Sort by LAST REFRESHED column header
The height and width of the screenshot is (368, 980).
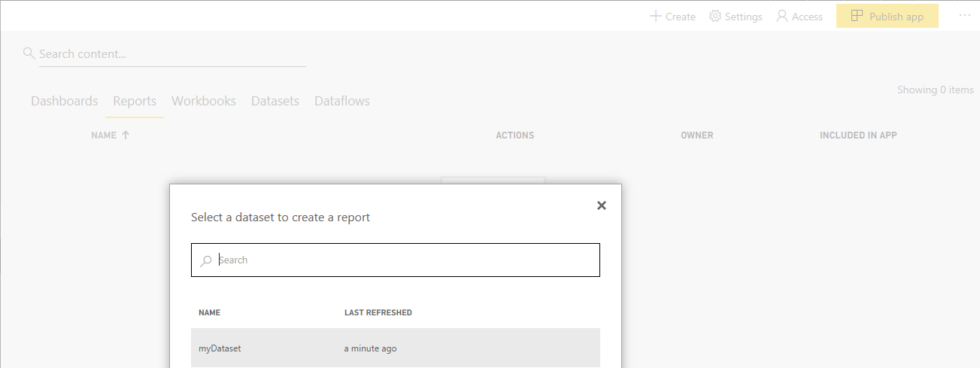point(378,312)
